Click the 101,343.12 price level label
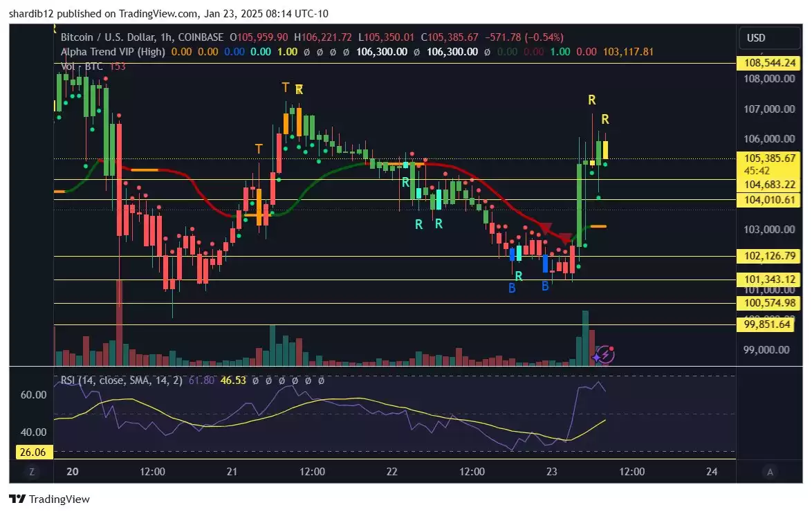Viewport: 812px width, 514px height. pos(770,279)
